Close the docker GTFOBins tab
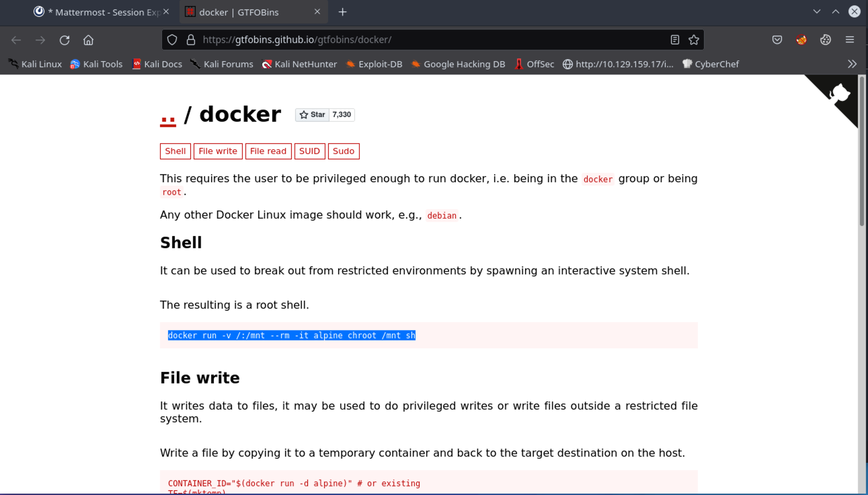This screenshot has height=495, width=868. click(317, 11)
